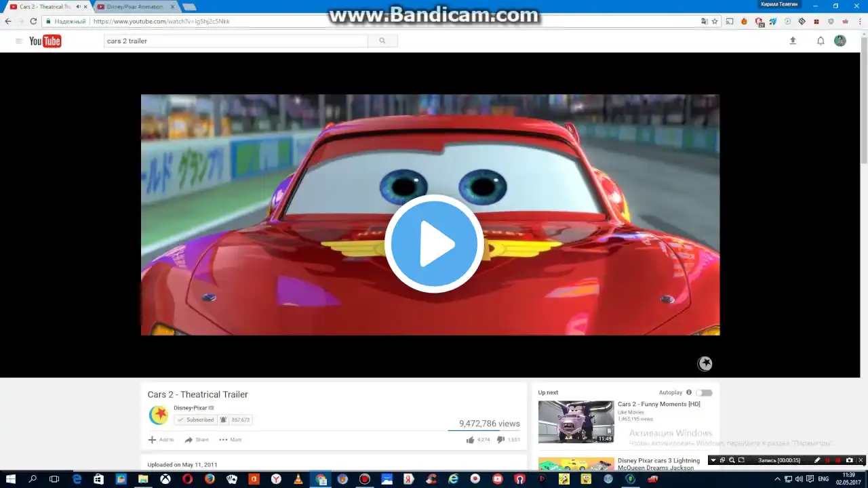Image resolution: width=868 pixels, height=488 pixels.
Task: Click the Subscribed button for Disney•Pixar
Action: (195, 420)
